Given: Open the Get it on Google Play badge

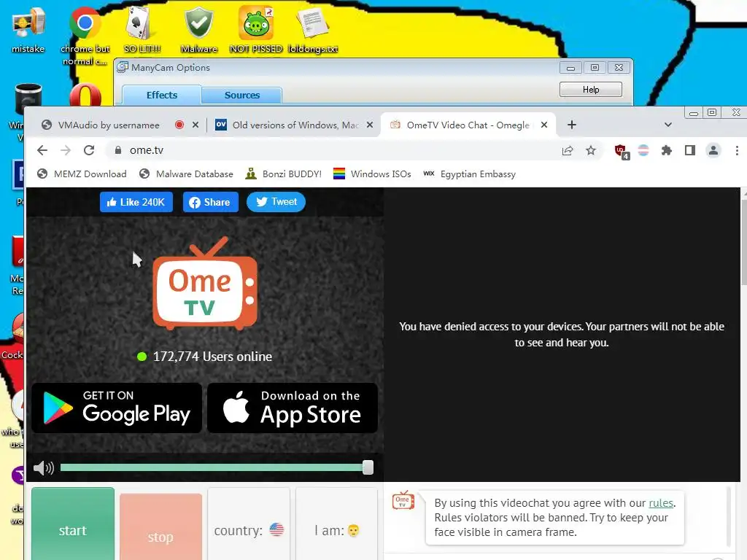Looking at the screenshot, I should (117, 408).
